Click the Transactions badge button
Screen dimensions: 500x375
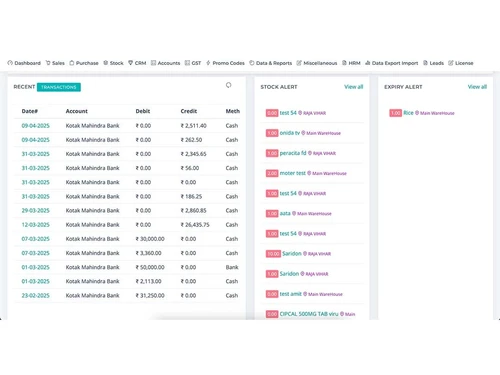point(59,87)
